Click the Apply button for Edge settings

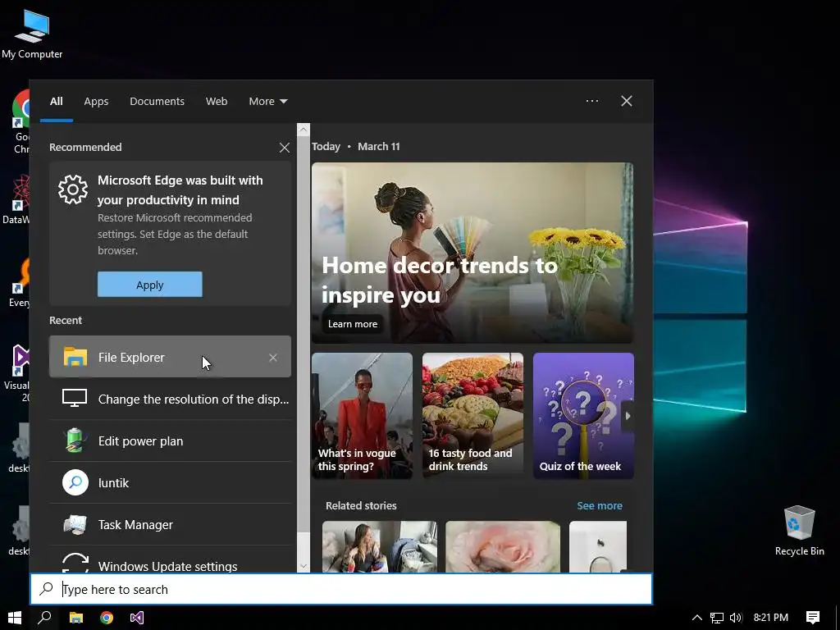click(x=150, y=285)
